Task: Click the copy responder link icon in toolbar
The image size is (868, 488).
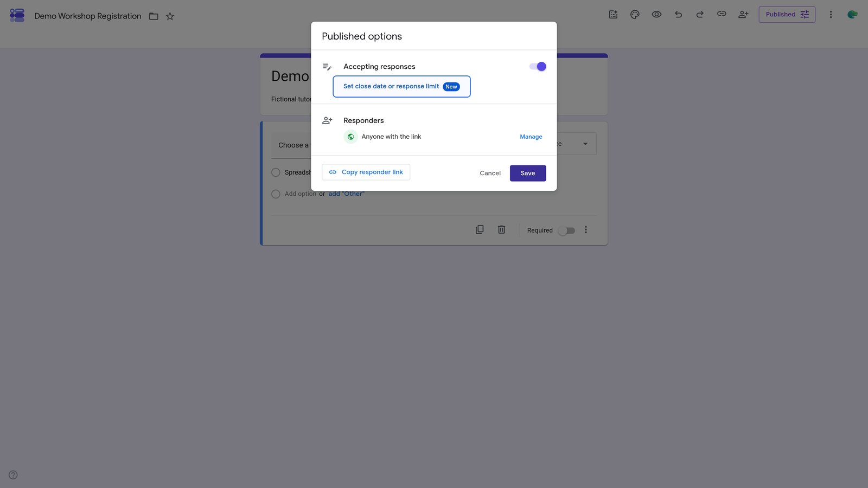Action: point(722,14)
